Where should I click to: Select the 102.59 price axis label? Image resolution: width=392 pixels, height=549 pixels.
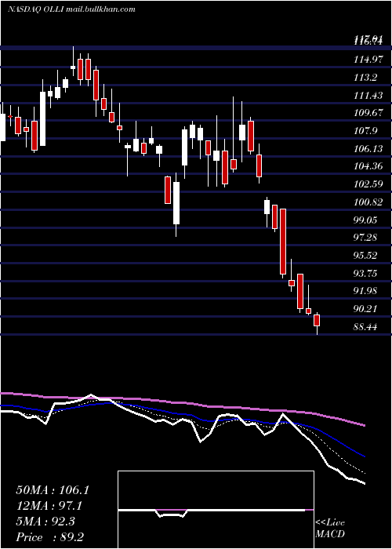pos(368,184)
